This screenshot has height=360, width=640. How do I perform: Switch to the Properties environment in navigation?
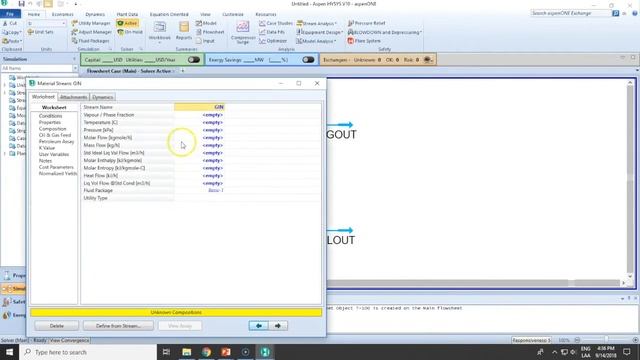tap(13, 276)
